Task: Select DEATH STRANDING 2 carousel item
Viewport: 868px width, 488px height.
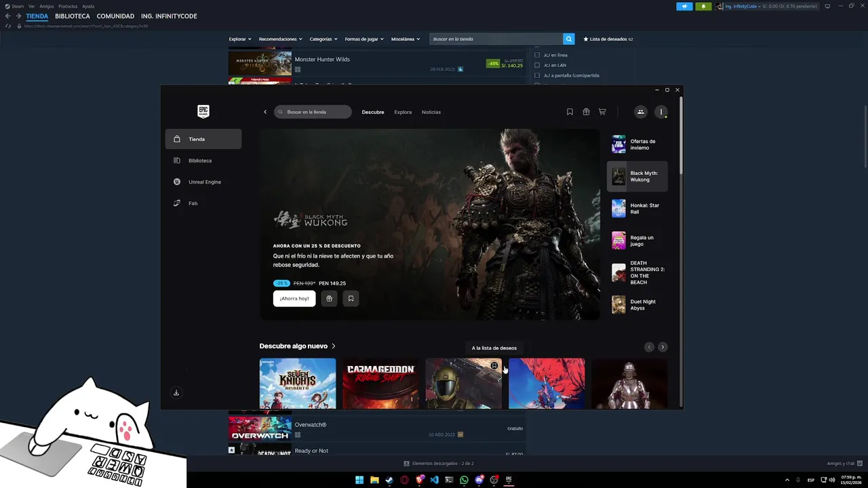Action: coord(637,272)
